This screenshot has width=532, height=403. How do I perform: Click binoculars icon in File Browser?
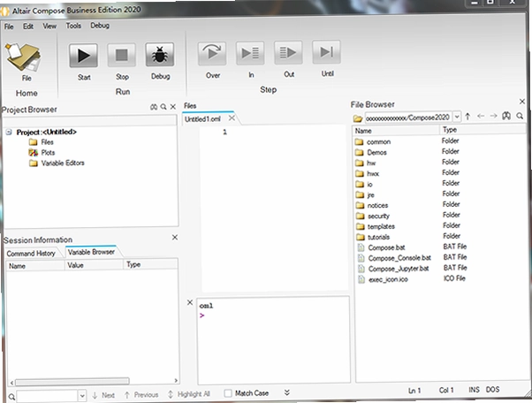point(506,116)
